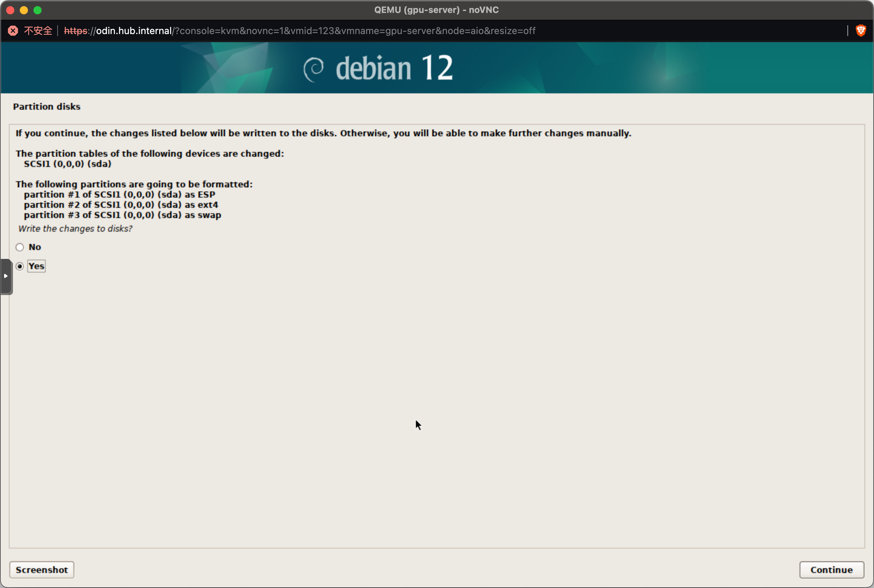Click the 不安全 security label
Image resolution: width=874 pixels, height=588 pixels.
point(38,31)
